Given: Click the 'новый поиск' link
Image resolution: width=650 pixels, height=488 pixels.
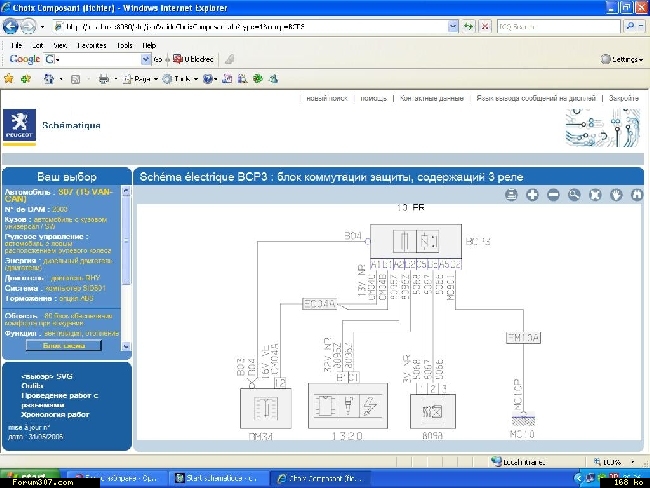Looking at the screenshot, I should click(327, 98).
